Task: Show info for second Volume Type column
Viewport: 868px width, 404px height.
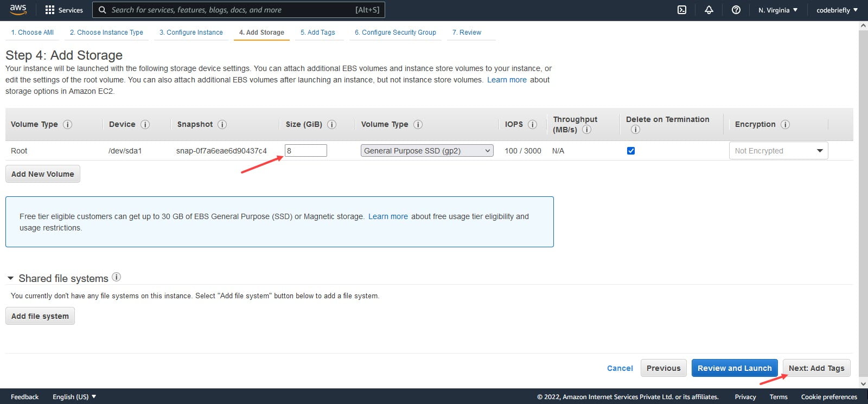Action: [418, 124]
